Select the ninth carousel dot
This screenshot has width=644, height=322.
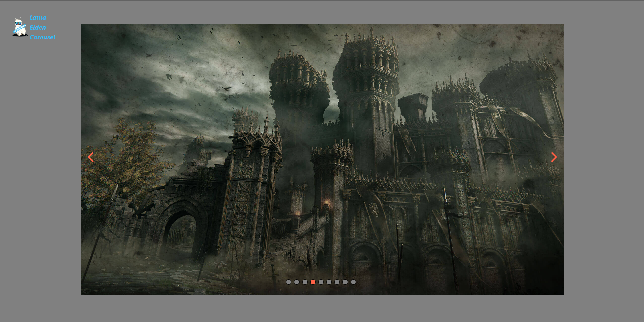coord(353,282)
